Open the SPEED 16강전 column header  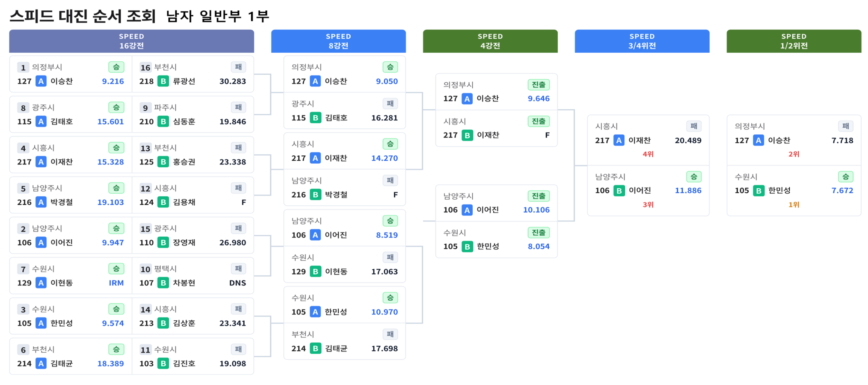(131, 41)
